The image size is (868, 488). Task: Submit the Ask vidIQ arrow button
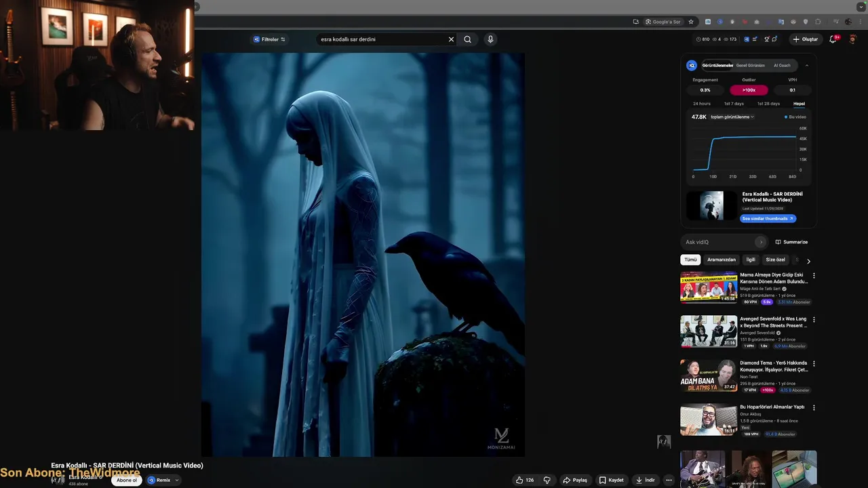click(x=761, y=242)
